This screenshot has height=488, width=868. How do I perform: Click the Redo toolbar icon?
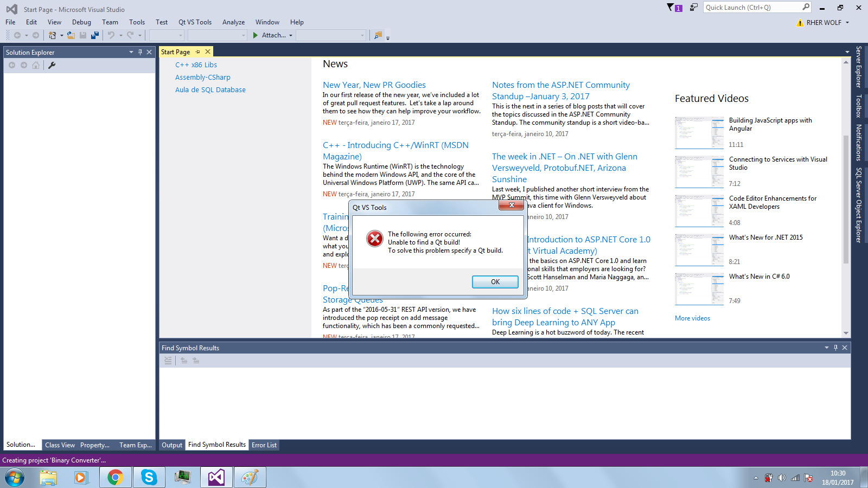(130, 35)
